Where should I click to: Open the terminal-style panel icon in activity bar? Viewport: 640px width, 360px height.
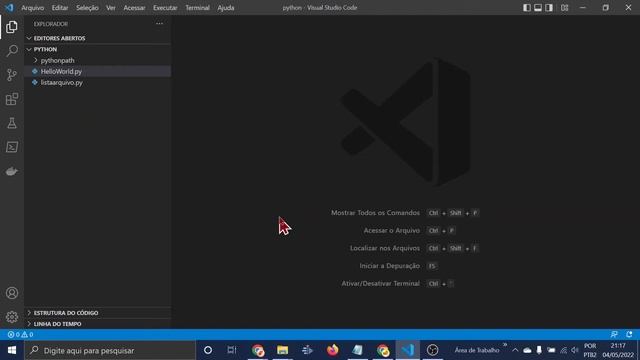point(12,147)
